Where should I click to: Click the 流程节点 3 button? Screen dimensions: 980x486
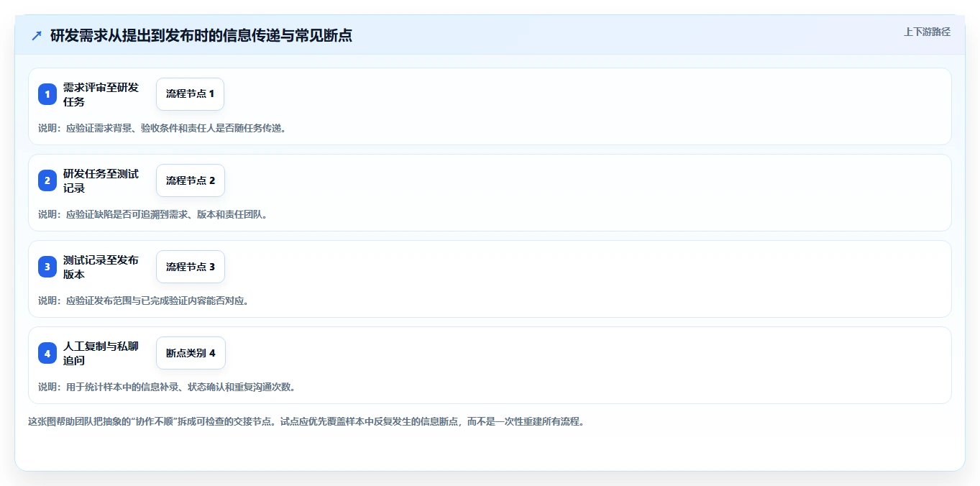[191, 267]
